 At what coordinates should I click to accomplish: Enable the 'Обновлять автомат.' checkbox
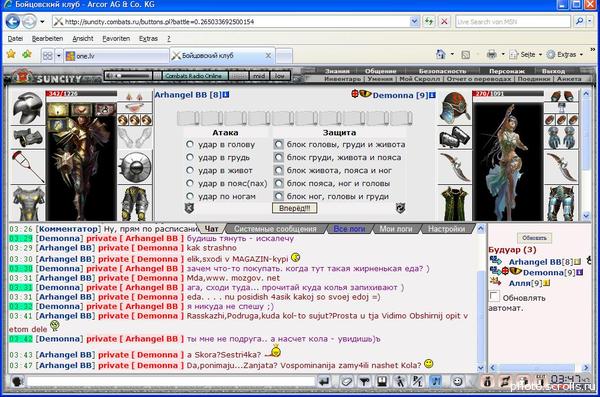click(x=494, y=296)
